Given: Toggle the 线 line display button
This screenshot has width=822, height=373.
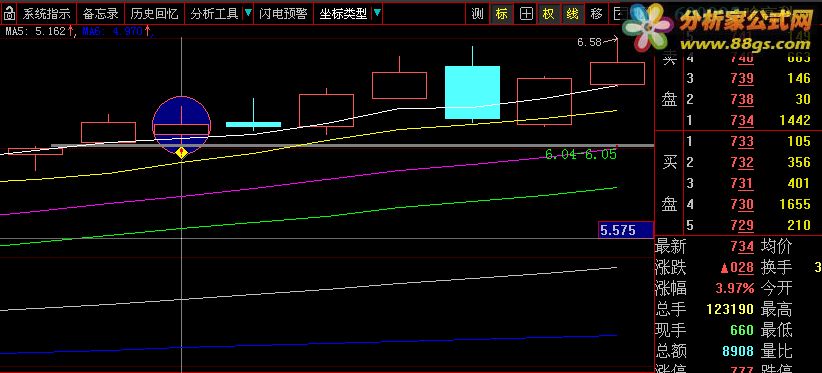Looking at the screenshot, I should coord(572,14).
